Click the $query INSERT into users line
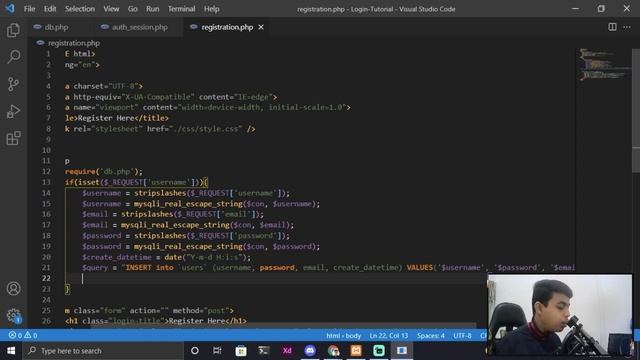The width and height of the screenshot is (640, 360). pyautogui.click(x=328, y=268)
